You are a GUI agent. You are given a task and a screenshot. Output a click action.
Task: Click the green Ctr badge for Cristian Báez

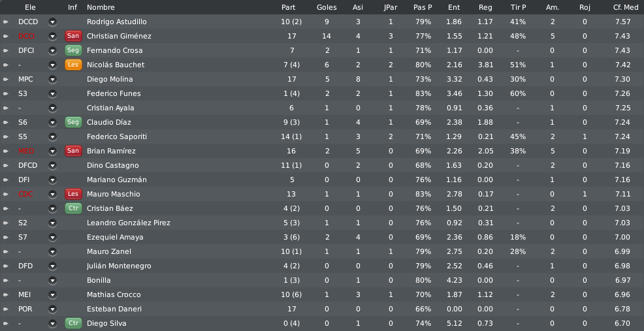72,209
